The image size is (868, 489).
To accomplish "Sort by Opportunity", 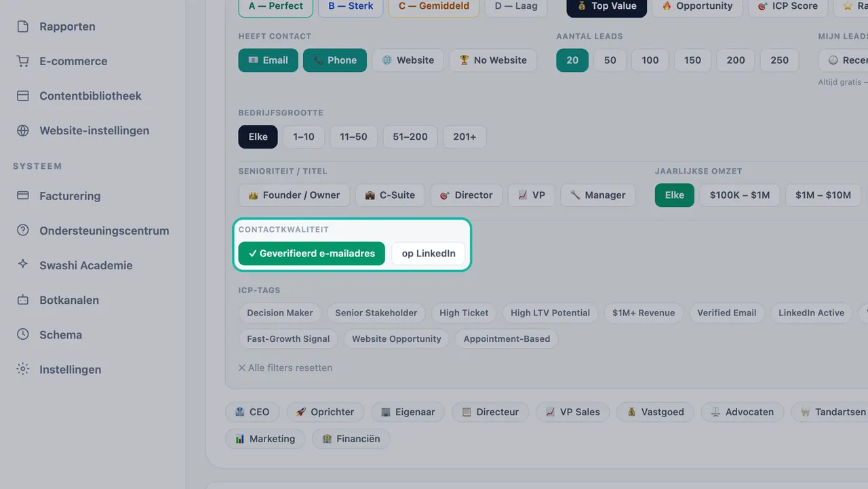I will 697,6.
